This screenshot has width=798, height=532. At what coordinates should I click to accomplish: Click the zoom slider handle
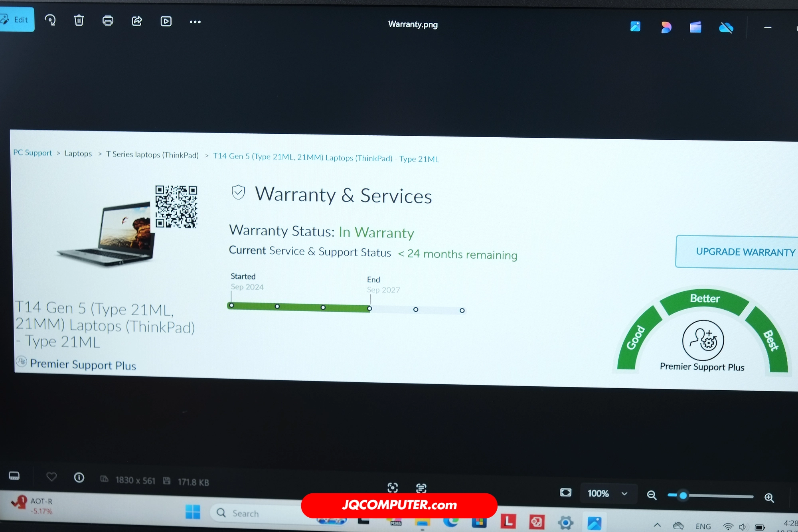click(683, 495)
